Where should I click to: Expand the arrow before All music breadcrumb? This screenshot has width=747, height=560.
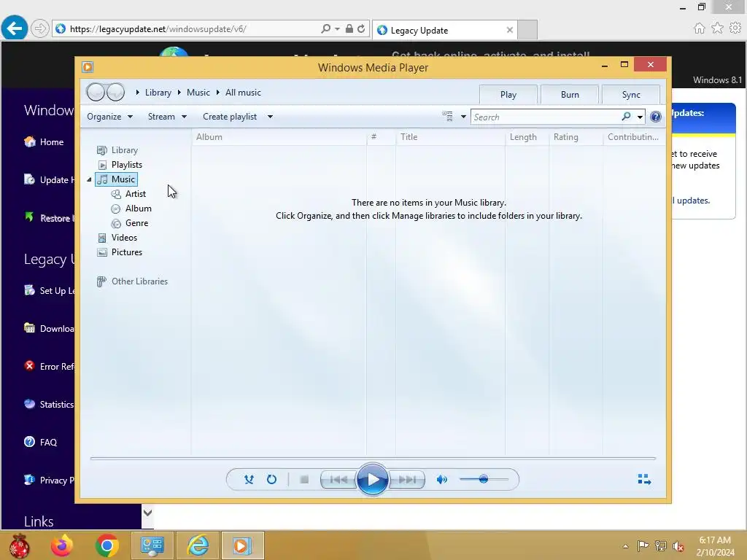coord(217,93)
